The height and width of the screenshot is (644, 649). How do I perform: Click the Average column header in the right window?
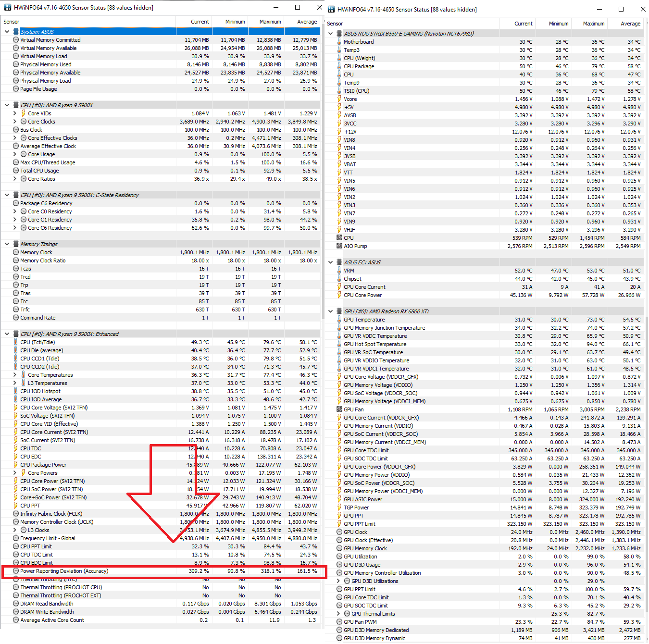(626, 24)
